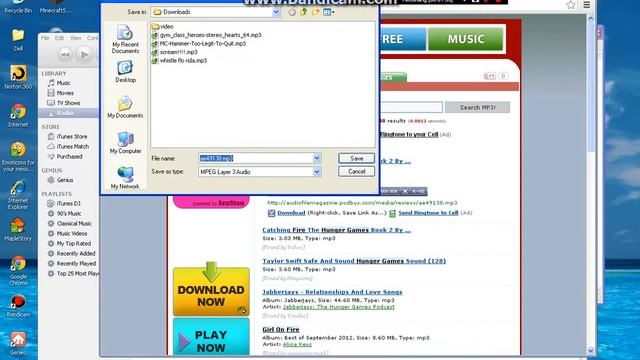The width and height of the screenshot is (640, 360).
Task: Open Purchased in iTunes sidebar
Action: pos(68,156)
